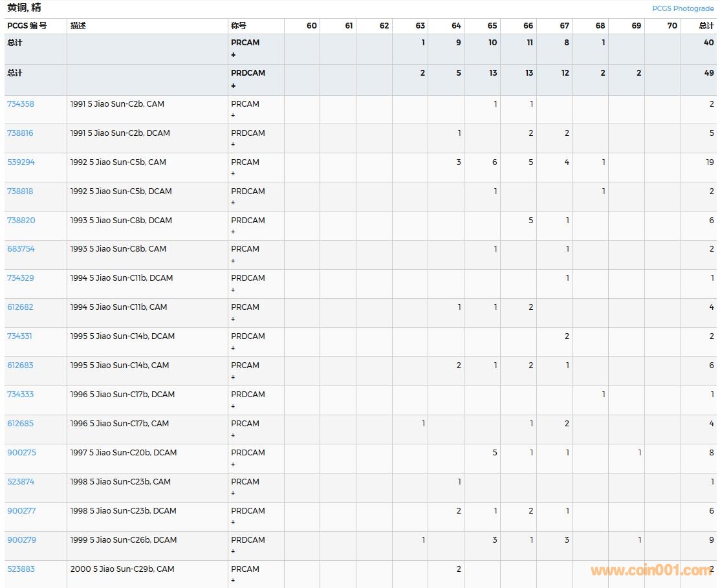Select PCGS number 523874

(21, 482)
